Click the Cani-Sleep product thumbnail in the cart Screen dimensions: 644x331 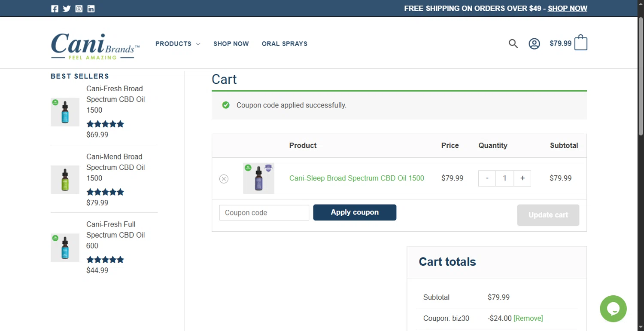(x=258, y=178)
